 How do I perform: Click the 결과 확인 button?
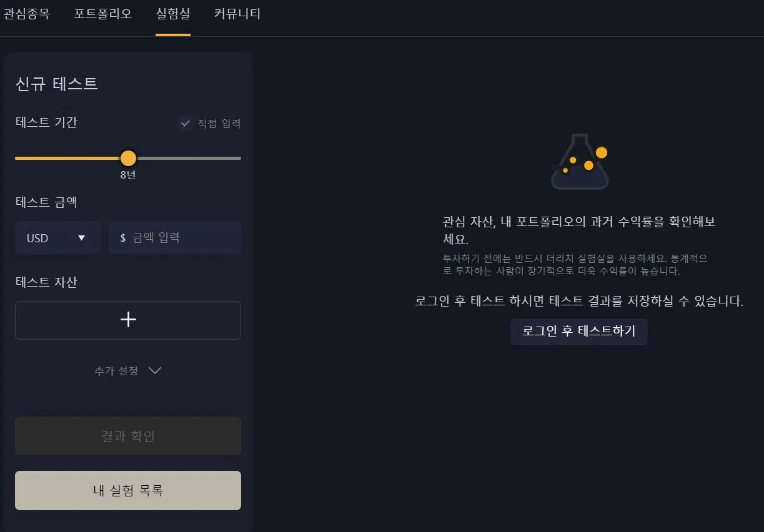click(x=127, y=435)
